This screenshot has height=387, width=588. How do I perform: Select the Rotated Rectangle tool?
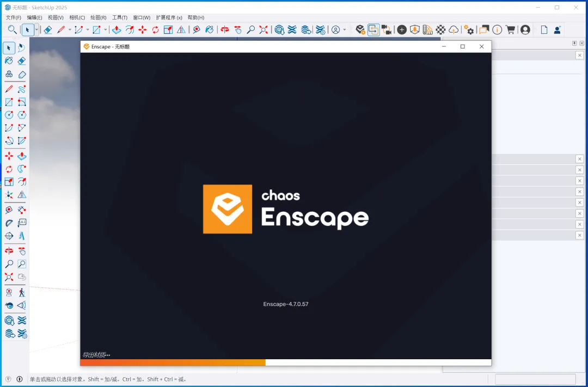pos(22,102)
